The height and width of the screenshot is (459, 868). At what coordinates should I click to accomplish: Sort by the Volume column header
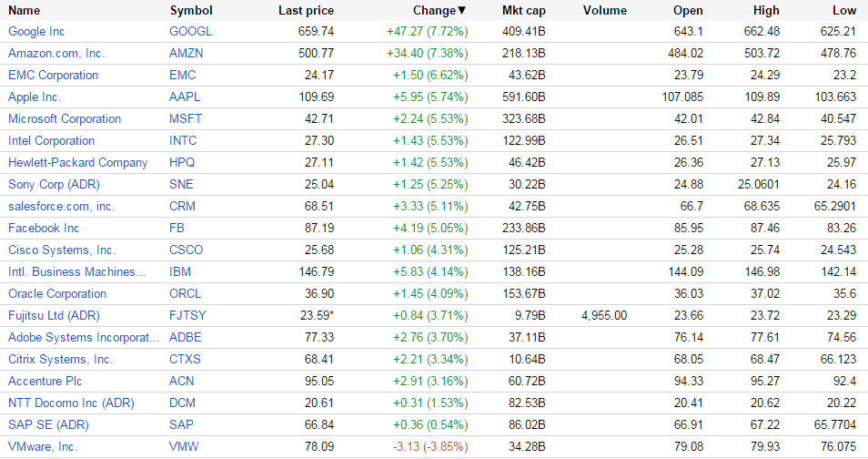tap(605, 10)
